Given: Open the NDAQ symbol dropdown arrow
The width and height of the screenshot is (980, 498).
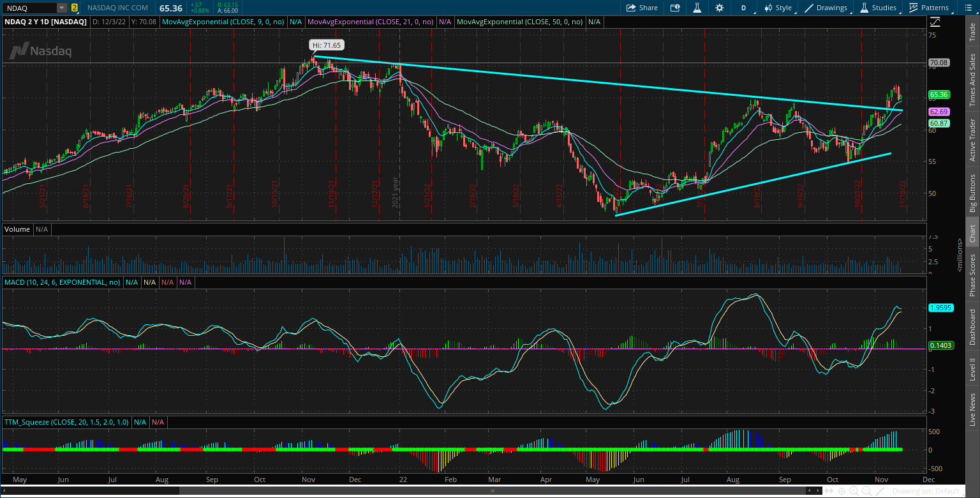Looking at the screenshot, I should tap(62, 8).
